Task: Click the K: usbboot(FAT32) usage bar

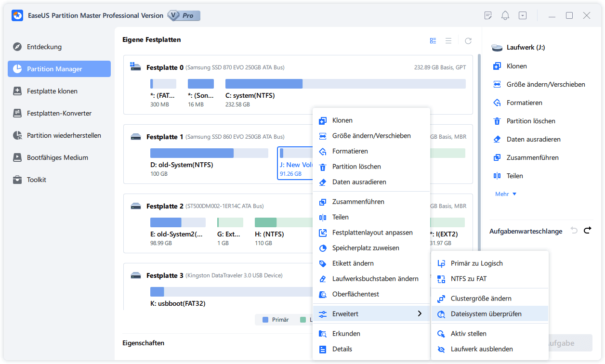Action: coord(231,292)
